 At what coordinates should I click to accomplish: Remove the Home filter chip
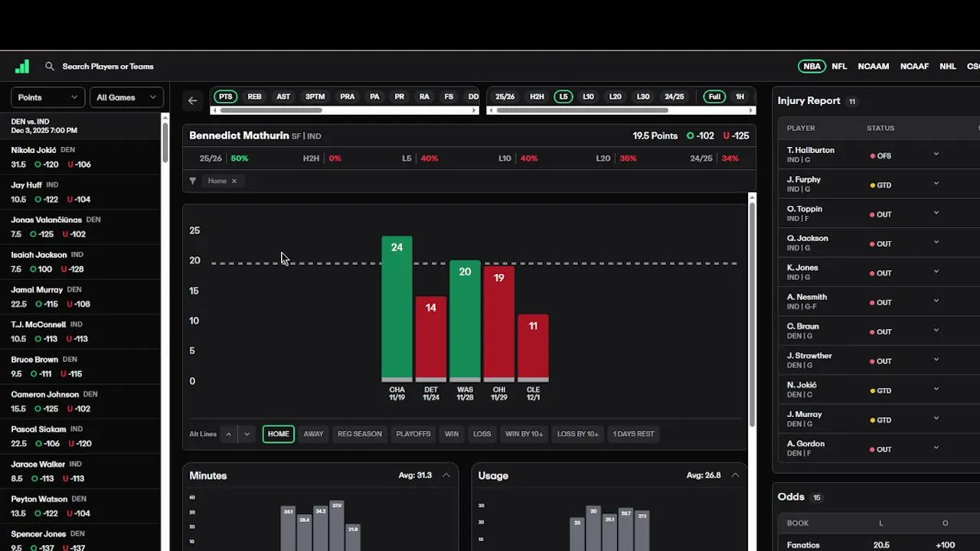click(x=234, y=181)
